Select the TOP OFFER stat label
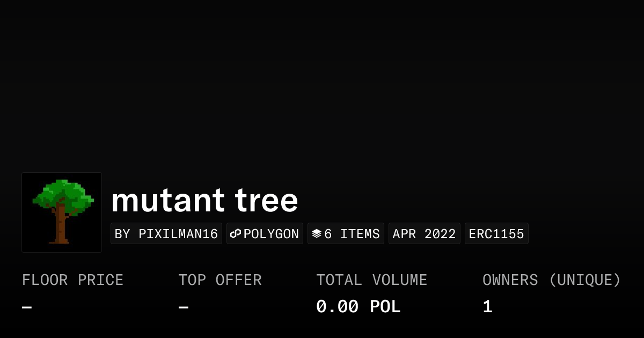644x338 pixels. (x=220, y=280)
